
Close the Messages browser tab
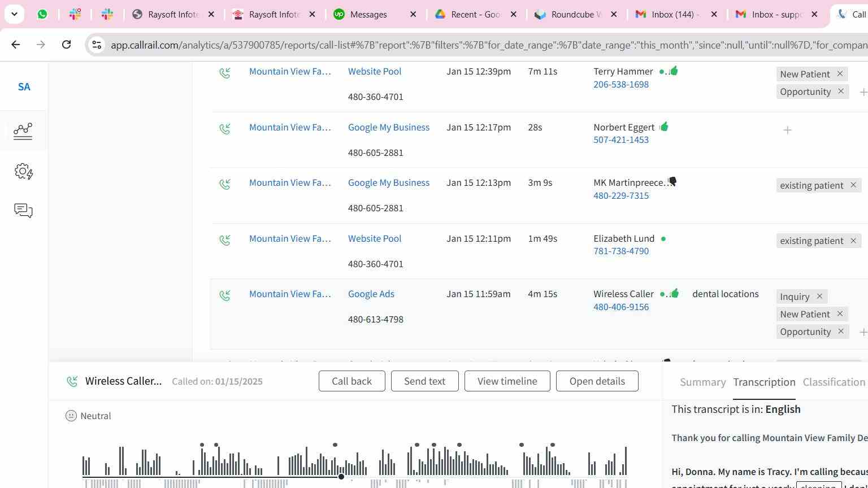tap(413, 14)
